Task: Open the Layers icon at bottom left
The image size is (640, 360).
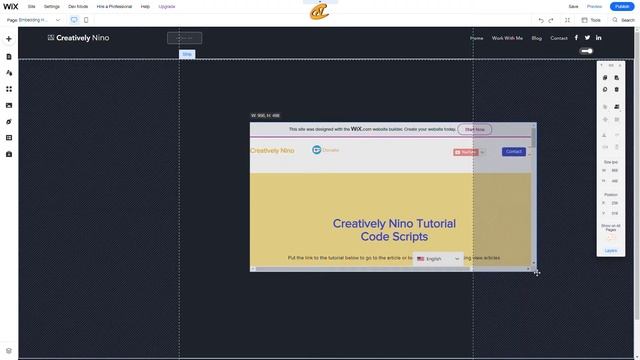Action: point(9,351)
